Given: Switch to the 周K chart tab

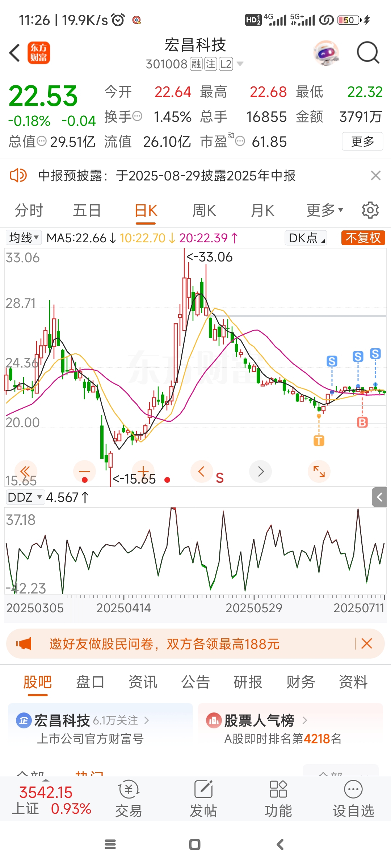Looking at the screenshot, I should pyautogui.click(x=204, y=210).
